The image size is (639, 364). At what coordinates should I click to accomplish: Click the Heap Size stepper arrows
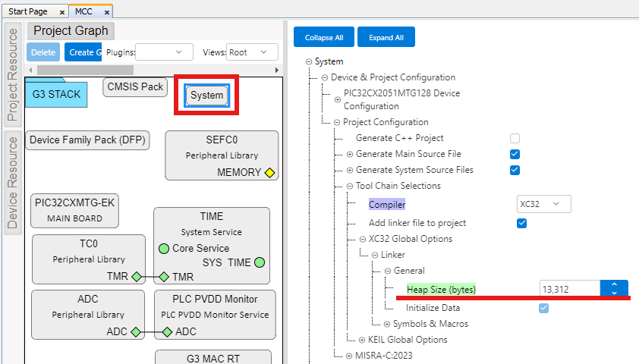pyautogui.click(x=614, y=288)
